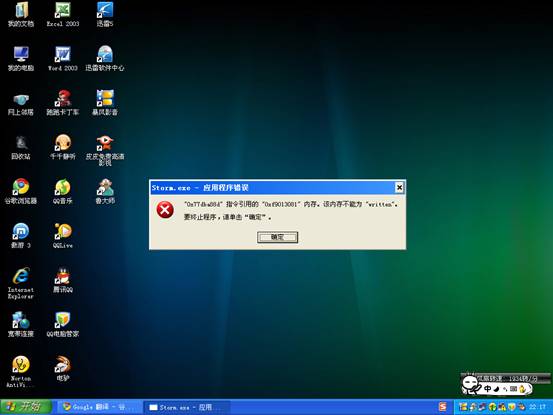Click the taskbar clock showing 22:17
The width and height of the screenshot is (553, 415).
tap(537, 407)
